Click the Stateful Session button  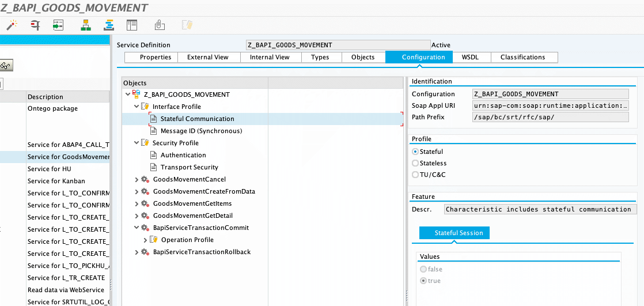(x=454, y=233)
